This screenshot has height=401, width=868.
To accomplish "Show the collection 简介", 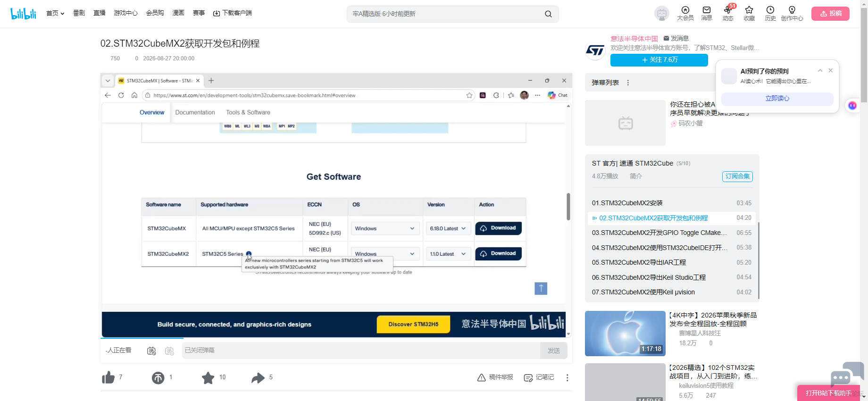I will [x=636, y=176].
